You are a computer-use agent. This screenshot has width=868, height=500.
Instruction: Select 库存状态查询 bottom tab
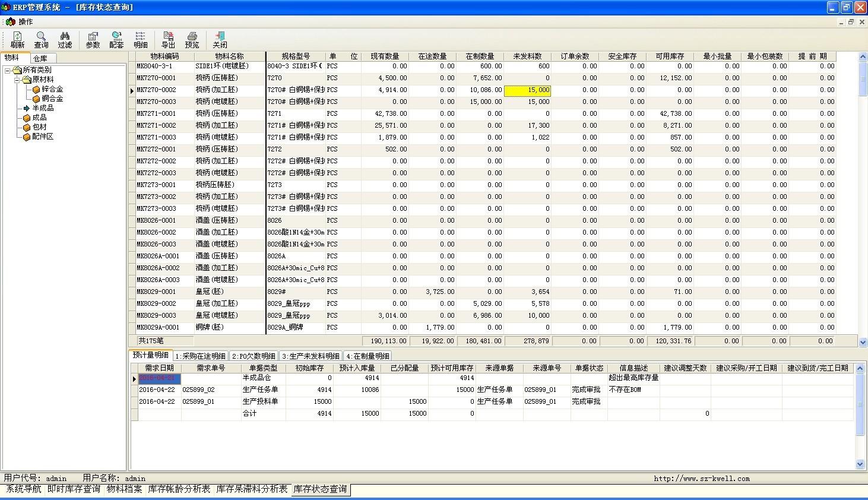(321, 490)
